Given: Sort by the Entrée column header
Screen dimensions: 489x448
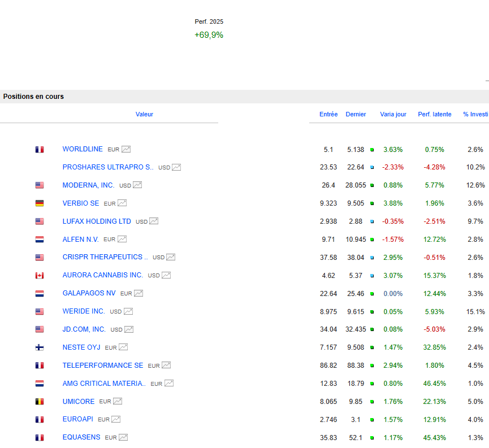Looking at the screenshot, I should (x=328, y=115).
